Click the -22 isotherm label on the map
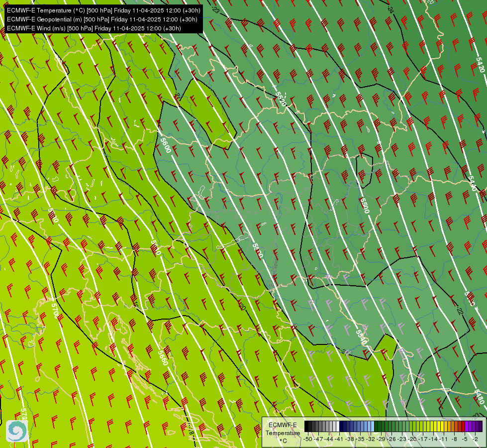Viewport: 487px width, 448px height. click(460, 311)
